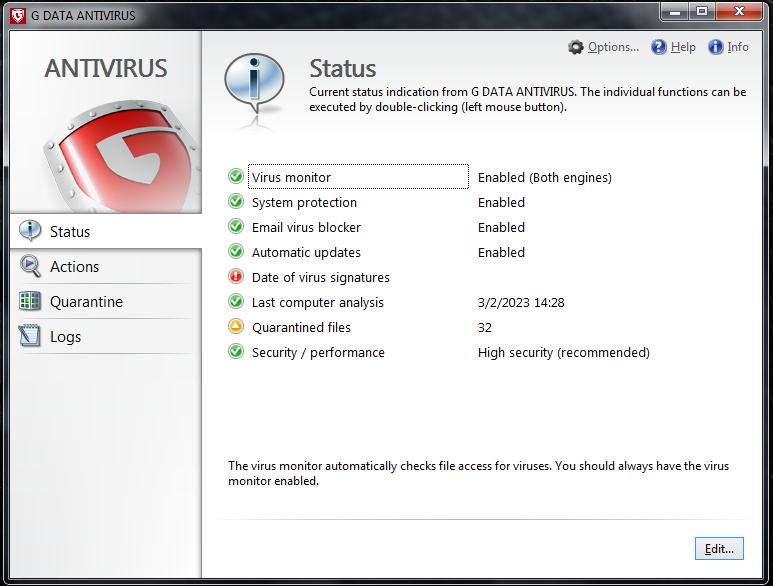Click the Enabled value for Email virus blocker
The height and width of the screenshot is (586, 773).
point(501,227)
